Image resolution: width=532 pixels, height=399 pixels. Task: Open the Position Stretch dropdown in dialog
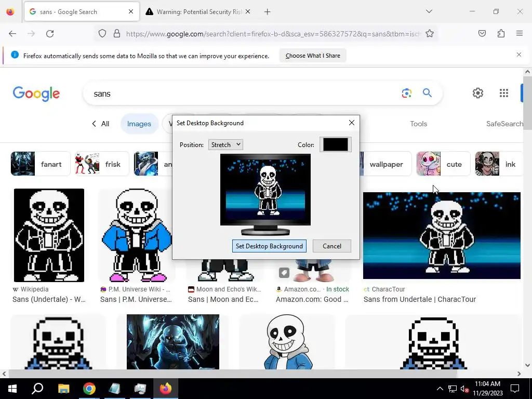click(225, 144)
